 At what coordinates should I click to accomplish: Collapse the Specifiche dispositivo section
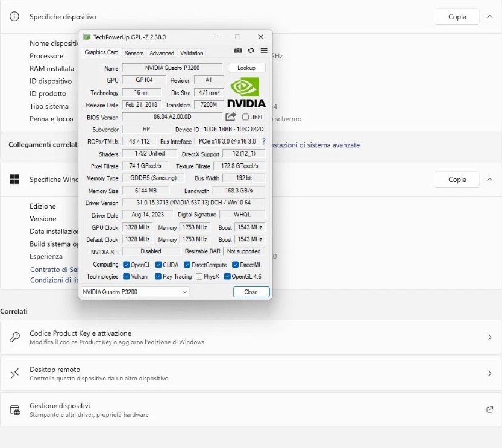[489, 17]
